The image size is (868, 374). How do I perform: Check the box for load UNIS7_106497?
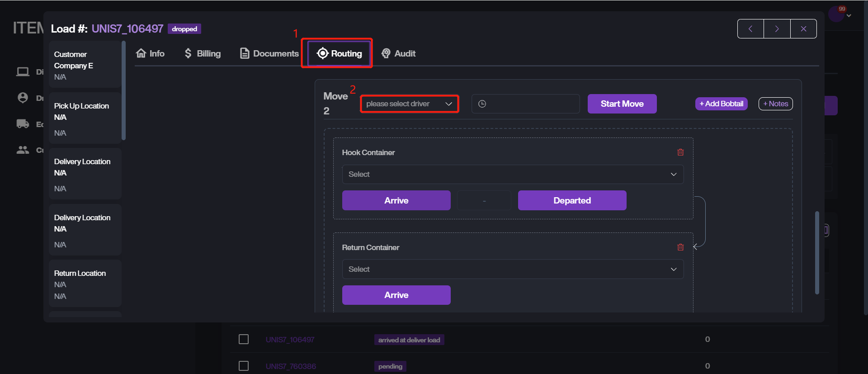244,339
